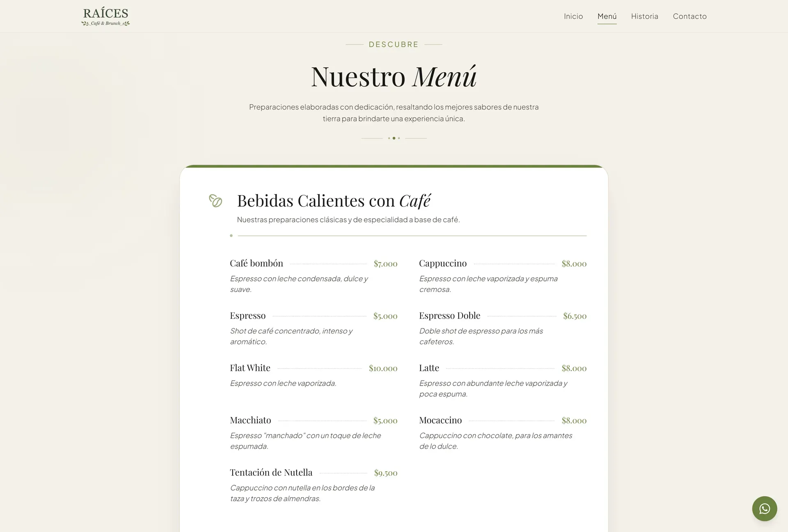Select the Menú navigation item
The height and width of the screenshot is (532, 788).
pos(607,16)
